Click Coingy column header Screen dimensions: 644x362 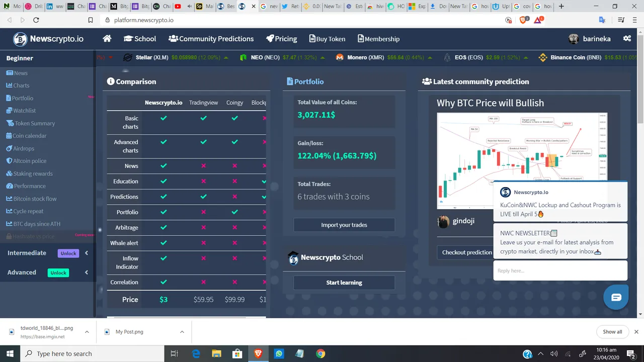click(x=235, y=103)
